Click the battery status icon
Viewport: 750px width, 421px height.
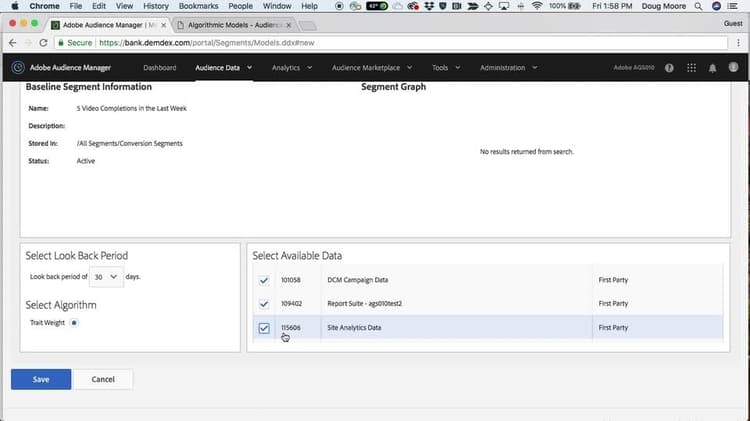[x=574, y=6]
